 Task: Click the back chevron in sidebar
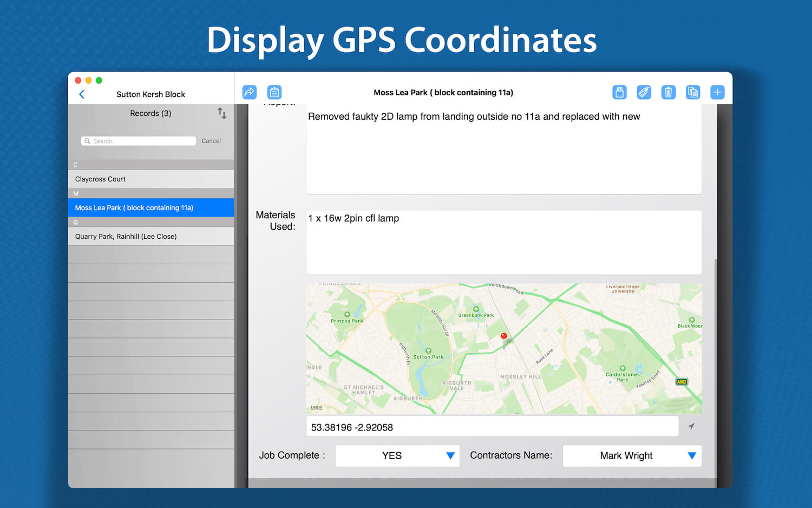click(x=82, y=94)
